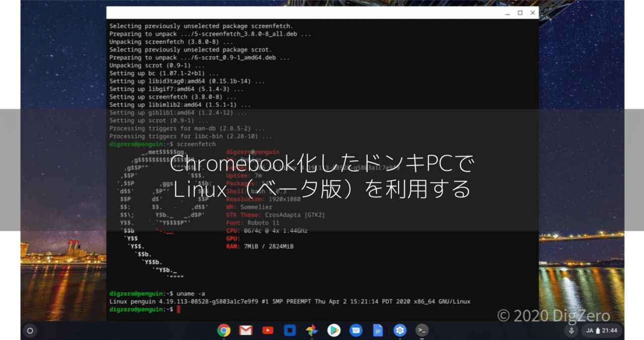
Task: Launch the Google Play Store
Action: coord(334,330)
